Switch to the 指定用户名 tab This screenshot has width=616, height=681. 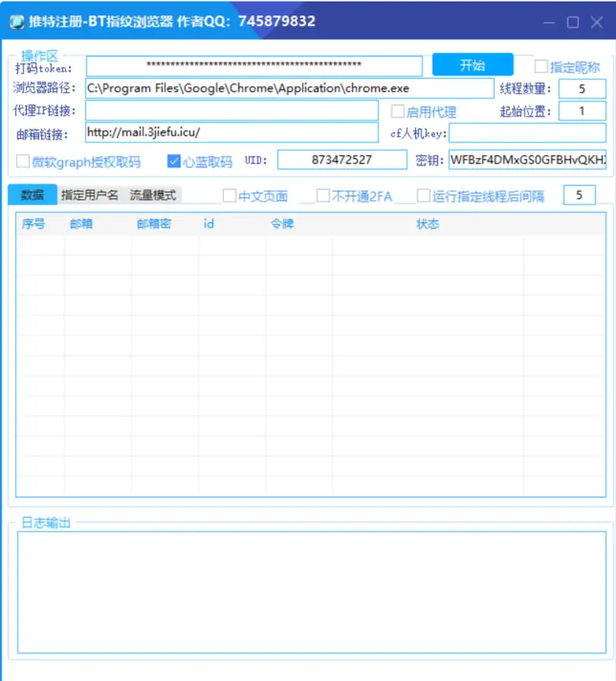(x=90, y=195)
